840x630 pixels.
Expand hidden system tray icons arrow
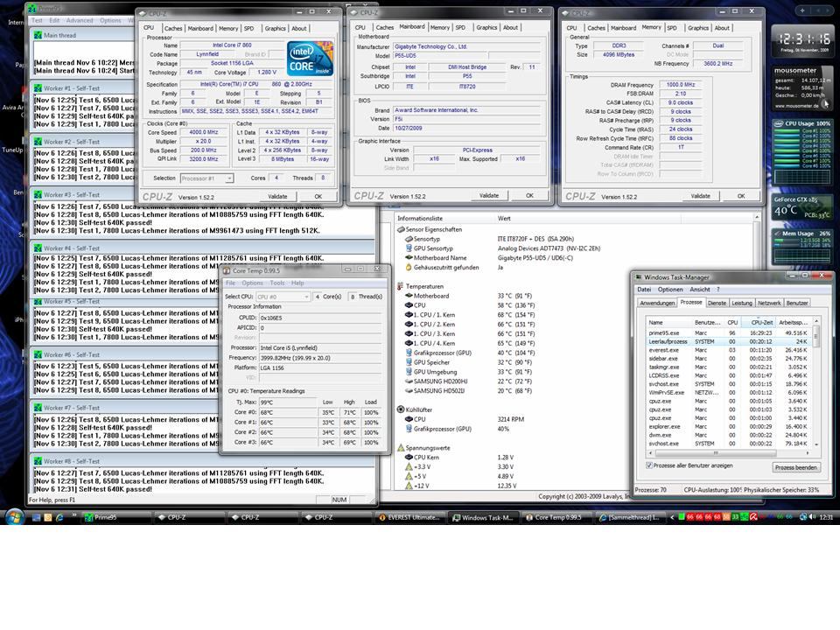click(x=672, y=517)
